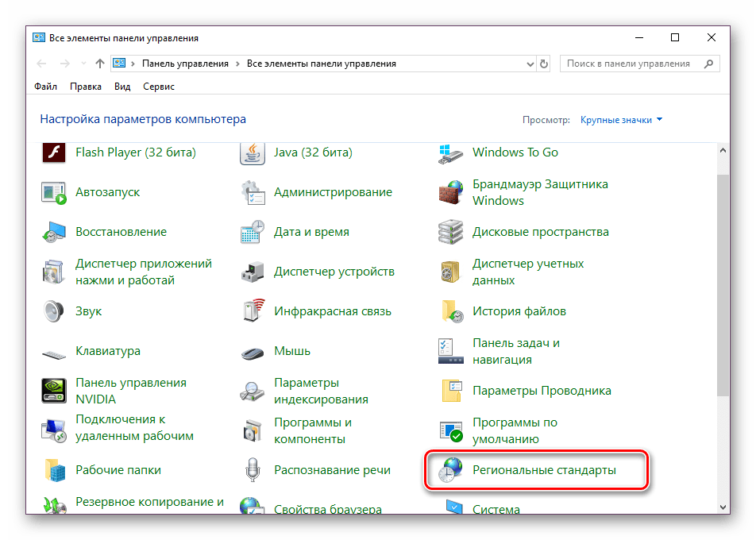
Task: Open the История файлов link
Action: coord(519,311)
